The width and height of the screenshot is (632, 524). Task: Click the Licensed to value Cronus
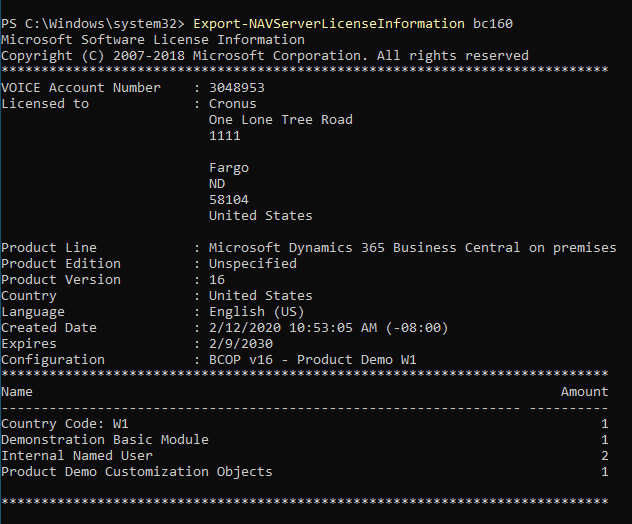pos(233,104)
